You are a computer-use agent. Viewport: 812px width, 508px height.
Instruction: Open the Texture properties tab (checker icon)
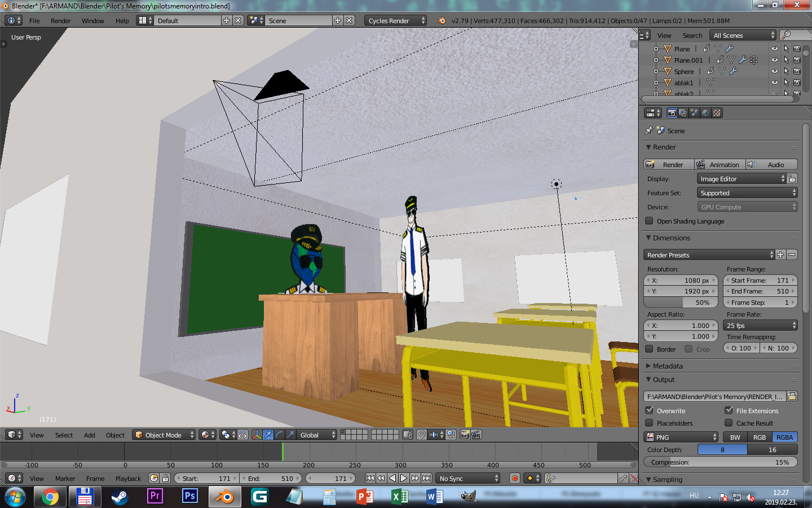(717, 113)
